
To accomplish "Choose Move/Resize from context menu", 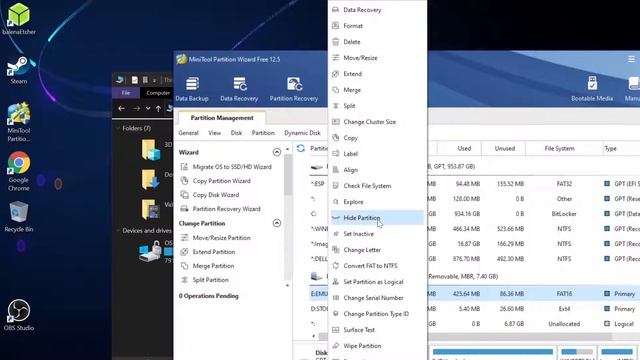I will pos(377,58).
